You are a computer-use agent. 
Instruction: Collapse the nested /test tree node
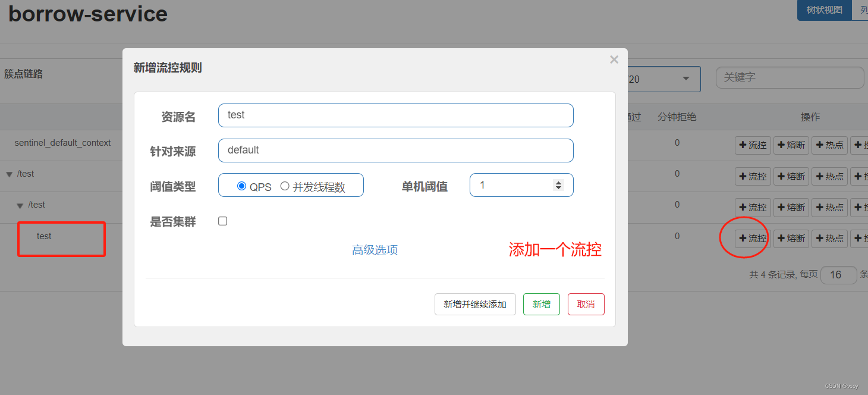point(20,205)
